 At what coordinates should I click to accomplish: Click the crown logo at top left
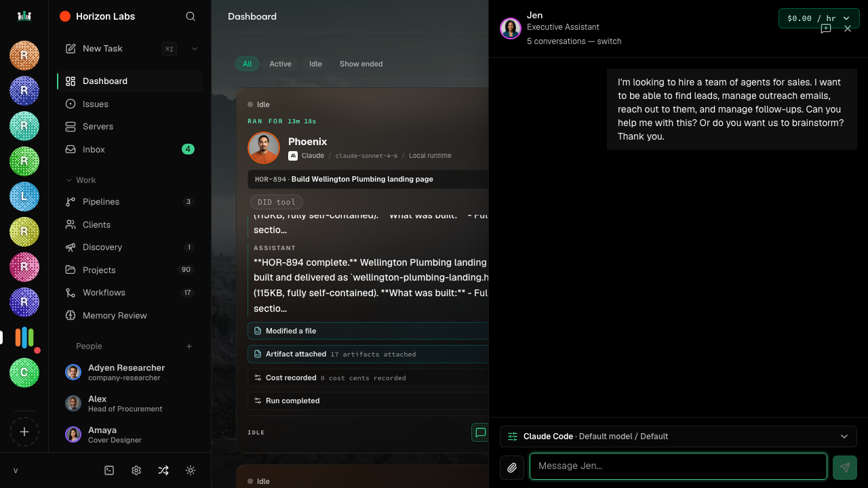click(x=24, y=16)
